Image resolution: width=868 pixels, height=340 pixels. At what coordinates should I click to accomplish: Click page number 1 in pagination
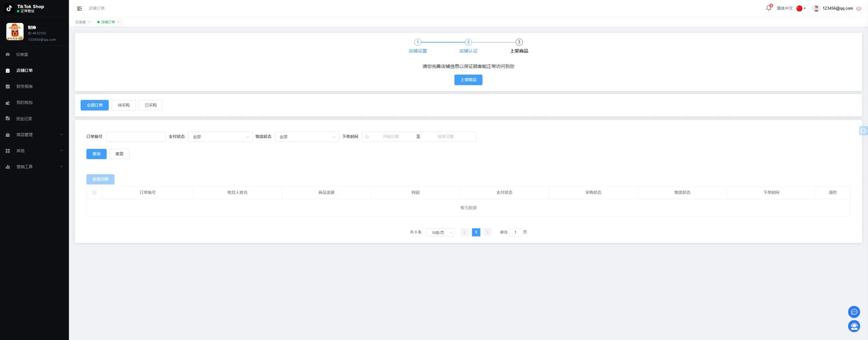(x=476, y=232)
